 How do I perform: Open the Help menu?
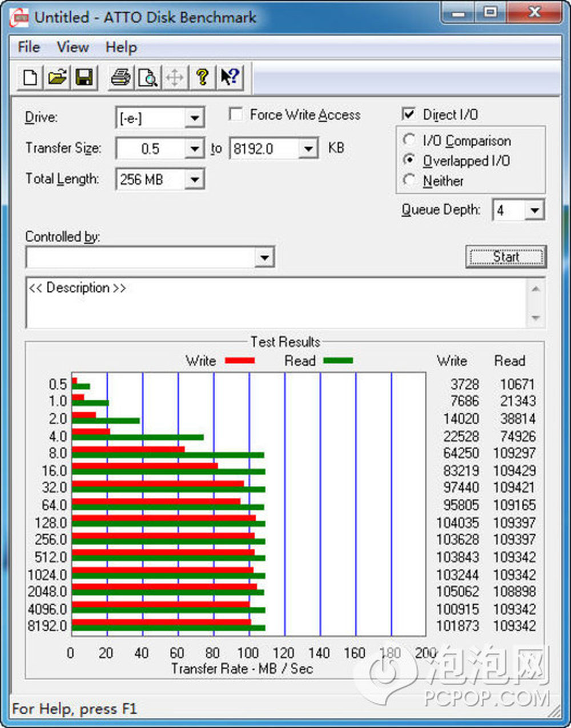[x=121, y=47]
